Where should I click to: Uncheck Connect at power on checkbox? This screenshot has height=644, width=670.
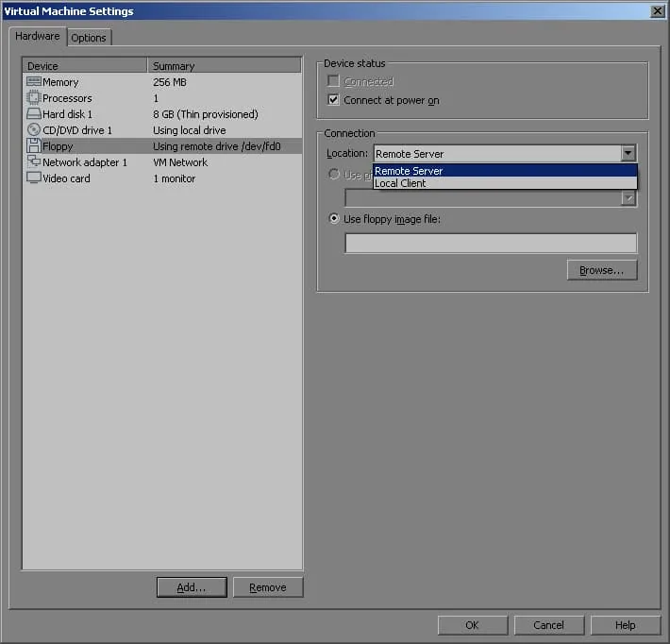coord(333,100)
